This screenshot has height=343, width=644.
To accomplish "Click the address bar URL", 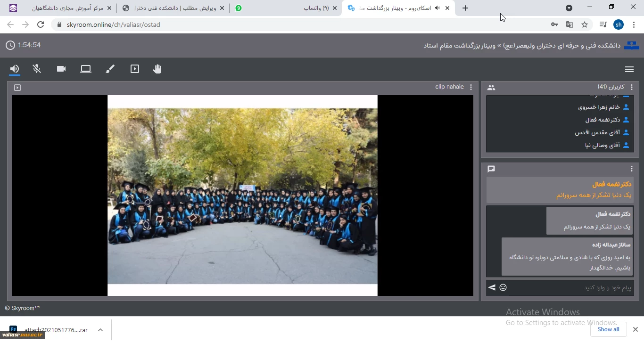I will click(x=114, y=24).
